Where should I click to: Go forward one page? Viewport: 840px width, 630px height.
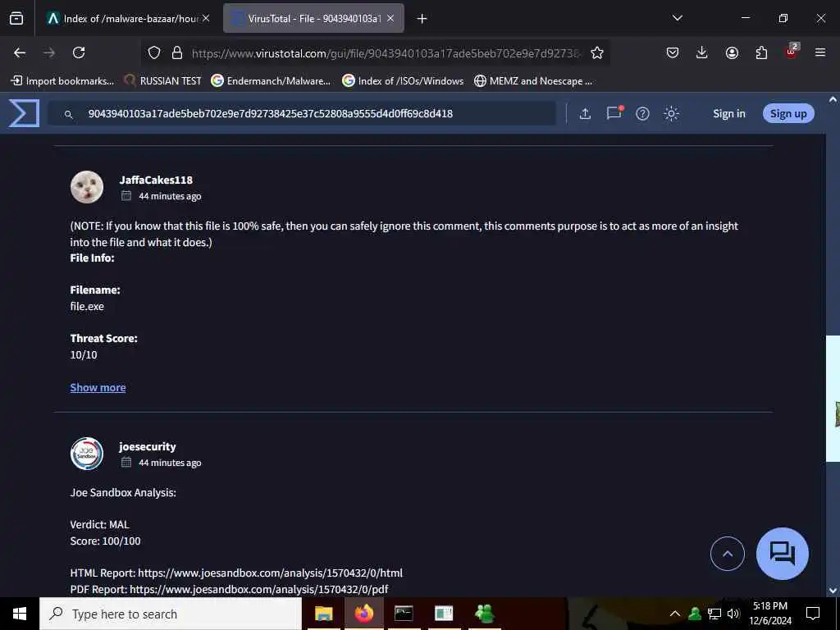point(49,52)
